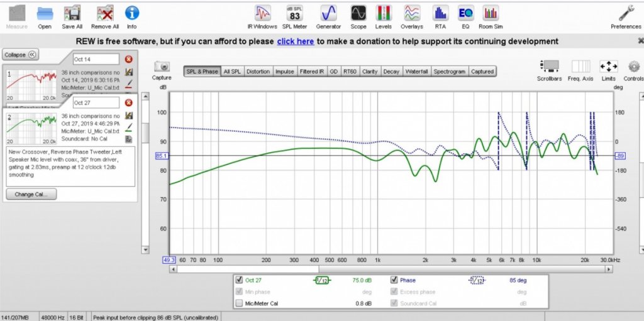Open the Levels meter tool
Viewport: 644px width, 321px height.
click(x=384, y=14)
